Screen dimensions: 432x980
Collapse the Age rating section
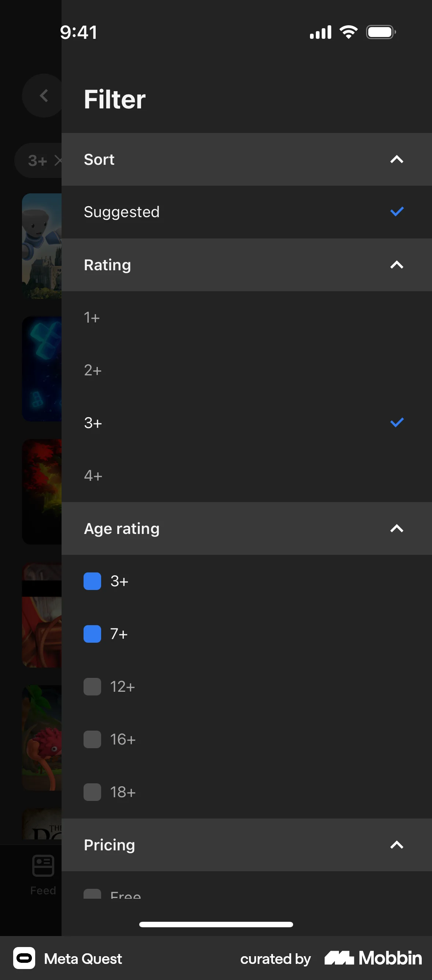(396, 528)
